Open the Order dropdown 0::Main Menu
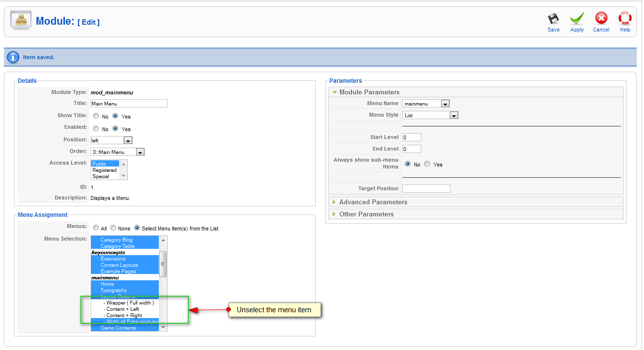This screenshot has width=644, height=350. point(118,152)
